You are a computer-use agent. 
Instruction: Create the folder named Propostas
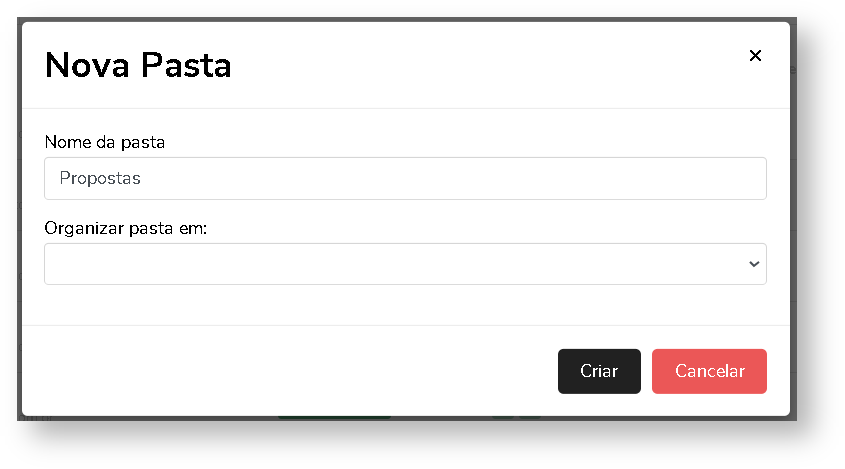599,371
